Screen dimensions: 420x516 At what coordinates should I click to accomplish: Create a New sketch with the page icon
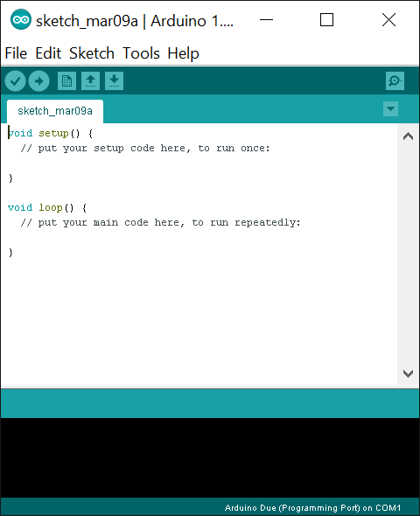66,81
